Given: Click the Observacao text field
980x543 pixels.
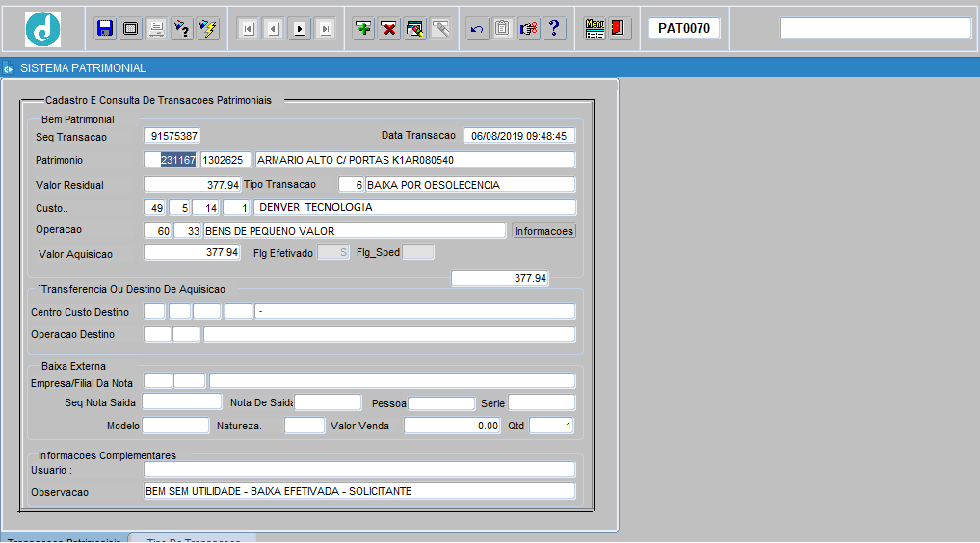Looking at the screenshot, I should pyautogui.click(x=358, y=491).
